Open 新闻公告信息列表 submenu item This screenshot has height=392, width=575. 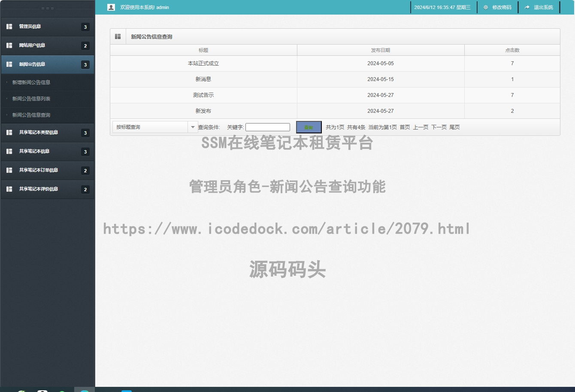pos(31,99)
